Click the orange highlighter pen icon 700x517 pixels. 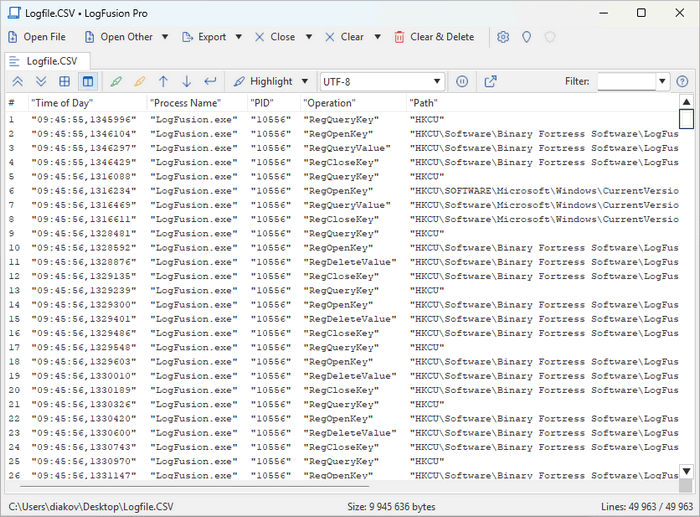tap(140, 81)
